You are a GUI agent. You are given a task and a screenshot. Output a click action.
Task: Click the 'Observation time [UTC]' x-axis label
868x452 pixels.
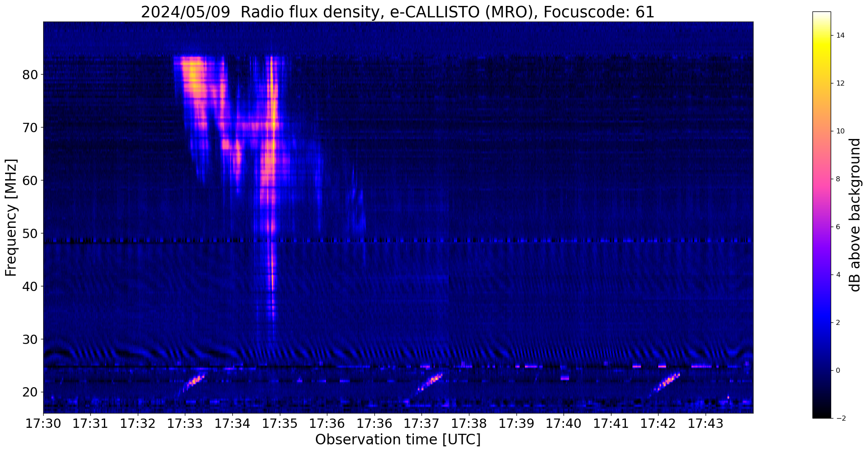pos(398,439)
